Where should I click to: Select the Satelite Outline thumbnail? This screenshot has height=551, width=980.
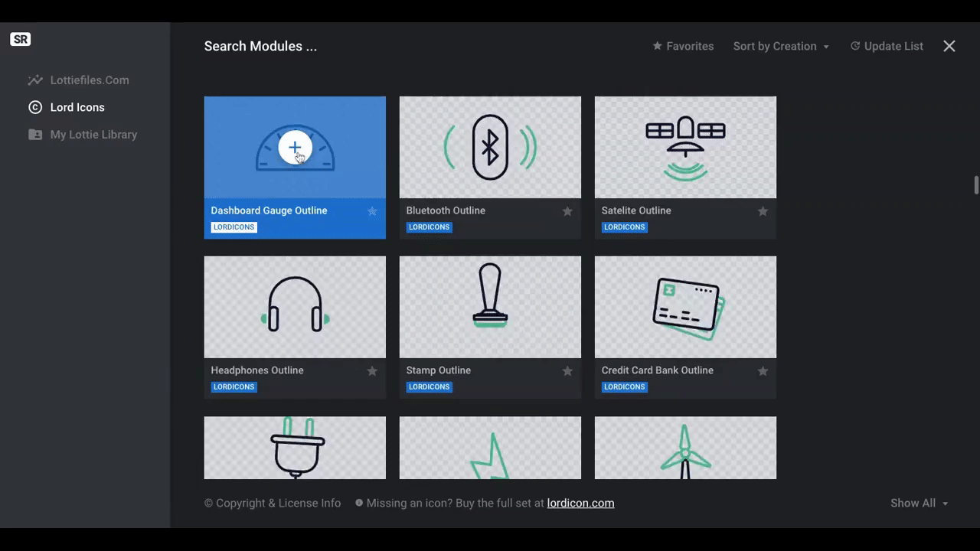tap(685, 147)
